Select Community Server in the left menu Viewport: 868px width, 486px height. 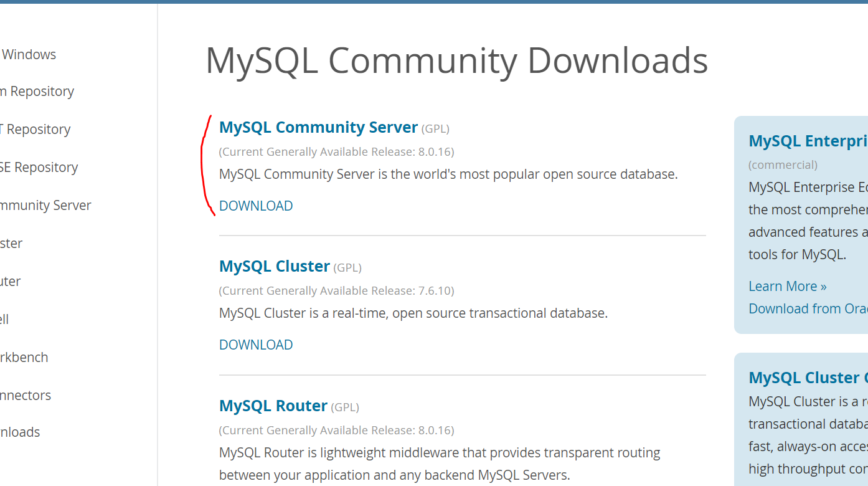point(45,205)
